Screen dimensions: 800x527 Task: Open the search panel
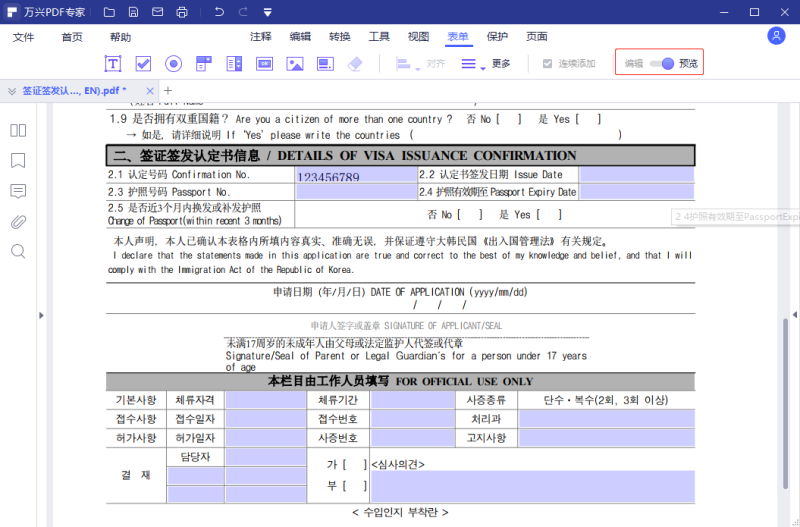[x=18, y=252]
